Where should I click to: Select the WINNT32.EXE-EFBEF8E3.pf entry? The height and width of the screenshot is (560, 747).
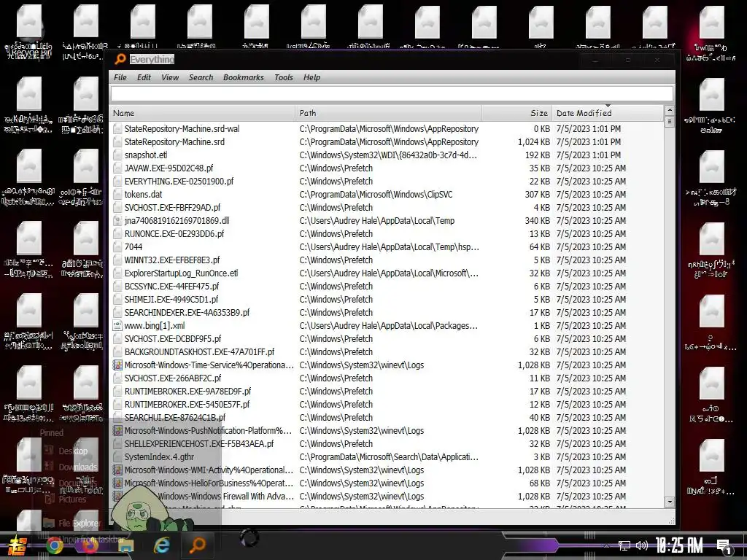coord(172,260)
